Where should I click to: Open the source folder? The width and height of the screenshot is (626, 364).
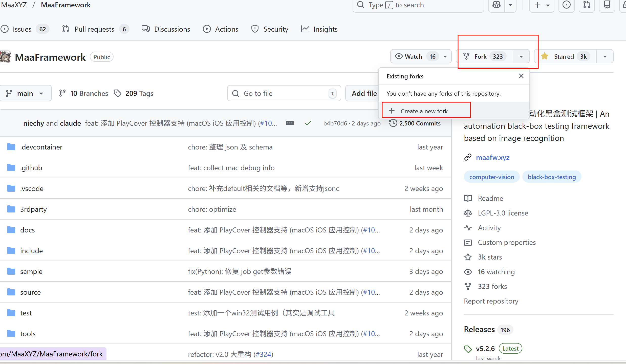(x=31, y=292)
